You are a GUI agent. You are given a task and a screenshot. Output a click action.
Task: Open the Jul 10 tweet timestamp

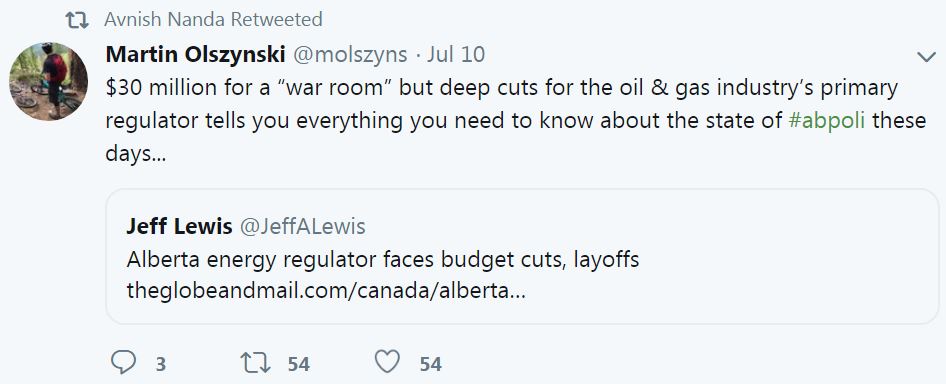click(x=456, y=55)
